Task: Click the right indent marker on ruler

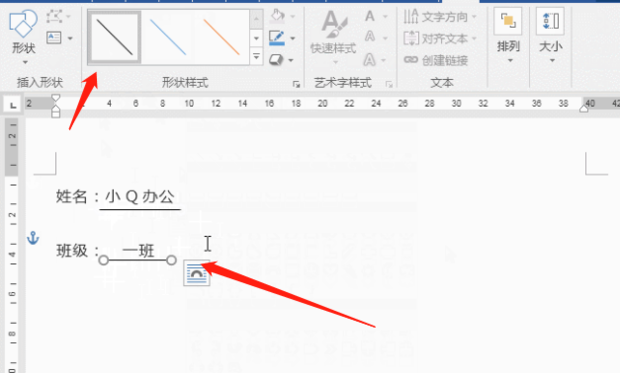Action: tap(584, 108)
